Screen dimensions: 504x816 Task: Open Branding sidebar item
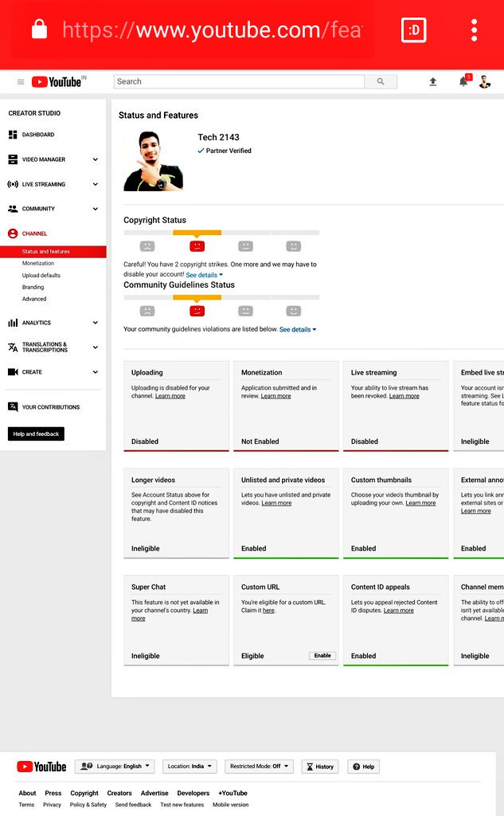pos(33,287)
